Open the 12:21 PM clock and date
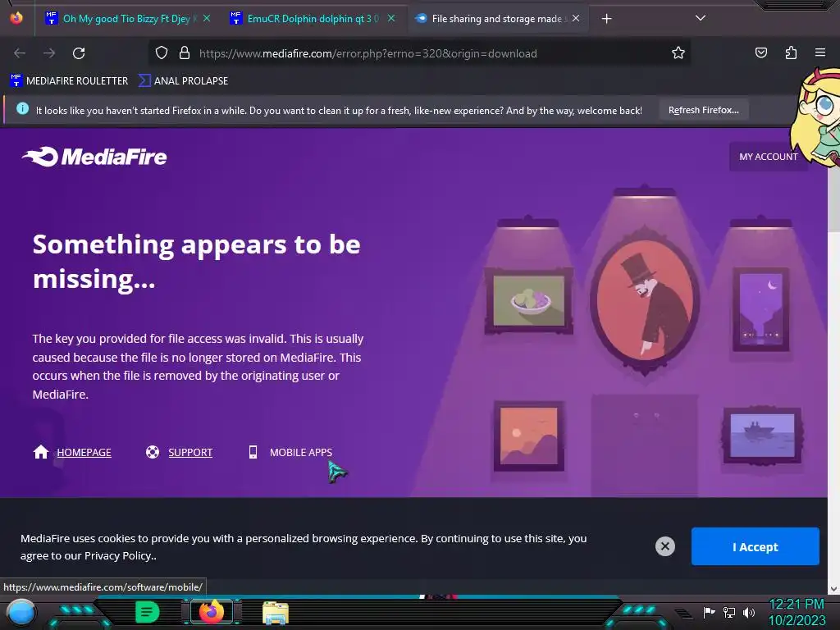The image size is (840, 630). pos(796,612)
